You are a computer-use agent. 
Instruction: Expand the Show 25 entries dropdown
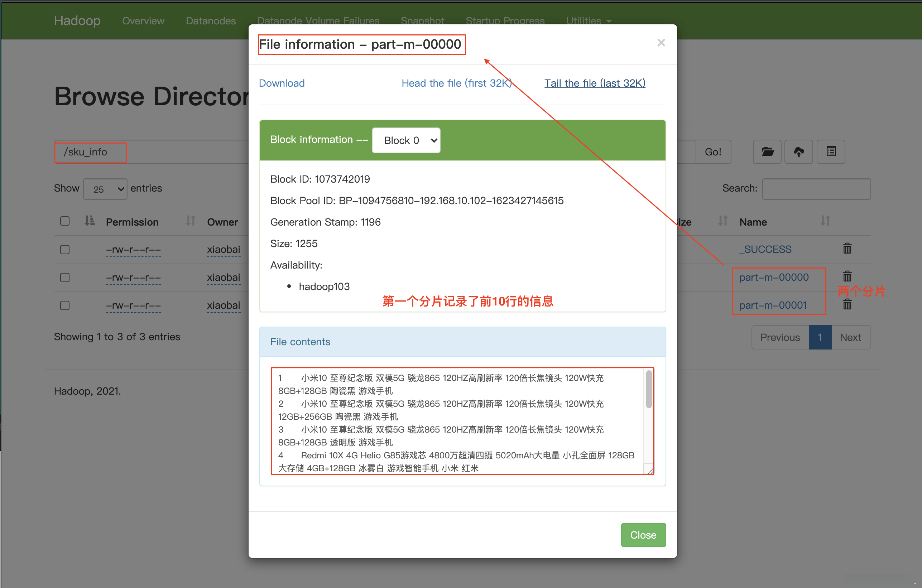click(105, 189)
